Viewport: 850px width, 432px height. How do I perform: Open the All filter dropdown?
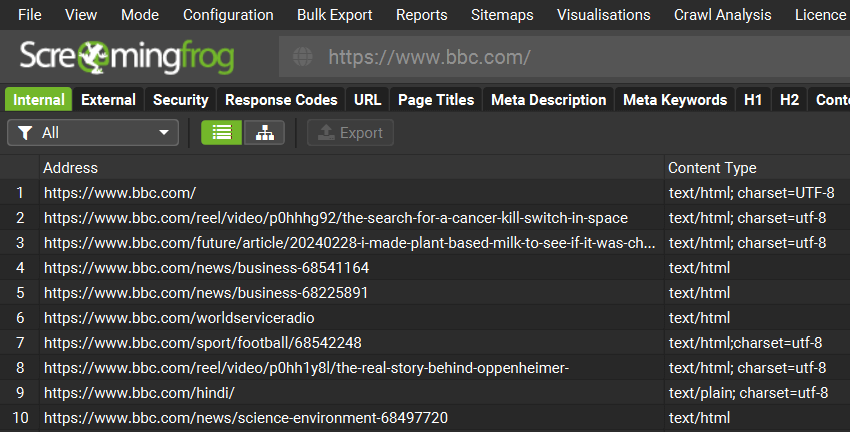(x=93, y=133)
